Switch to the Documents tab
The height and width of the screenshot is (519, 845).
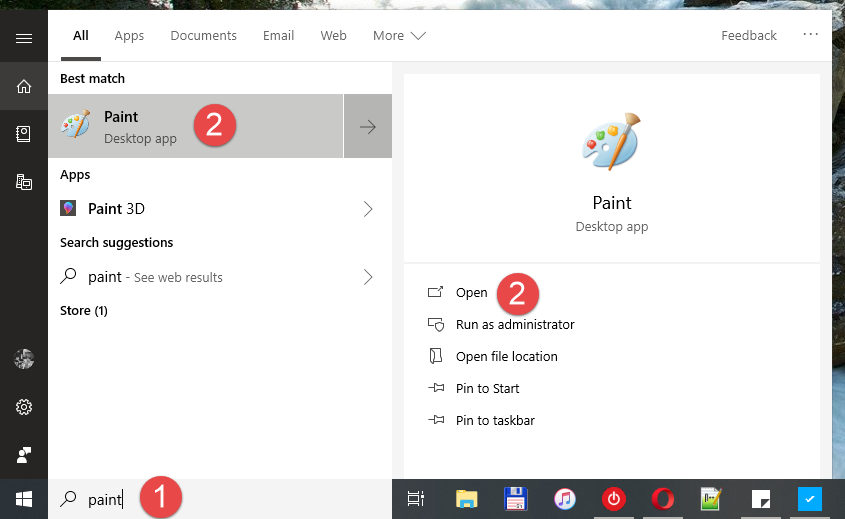tap(204, 36)
